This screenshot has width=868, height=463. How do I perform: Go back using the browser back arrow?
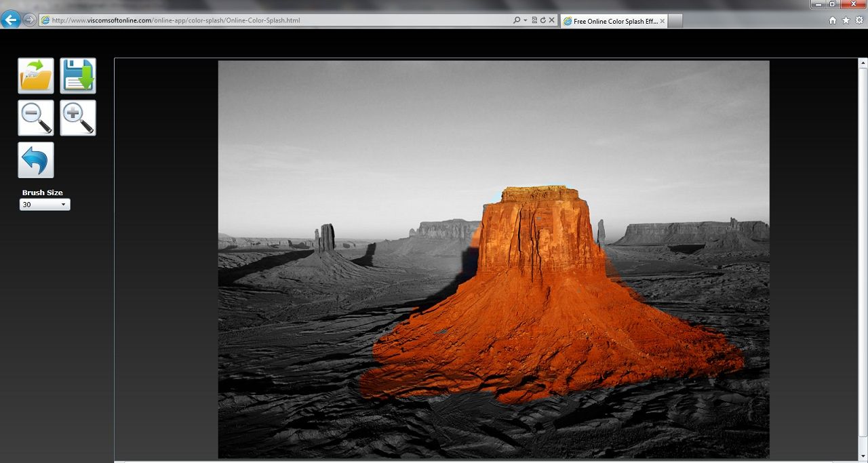pos(11,20)
